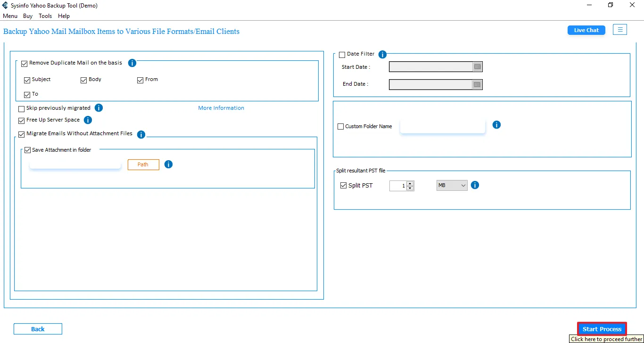The image size is (644, 343).
Task: Click info icon for Migrate Emails Without Attachment
Action: click(141, 135)
